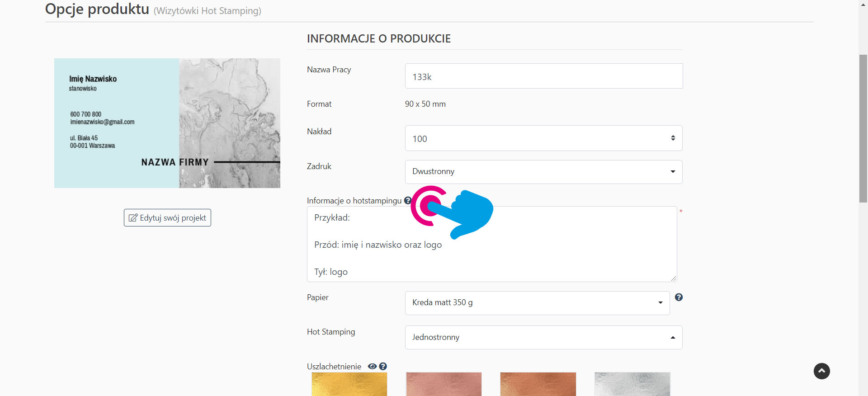Click the Edytuj swój projekt button
The image size is (868, 396).
(x=167, y=218)
